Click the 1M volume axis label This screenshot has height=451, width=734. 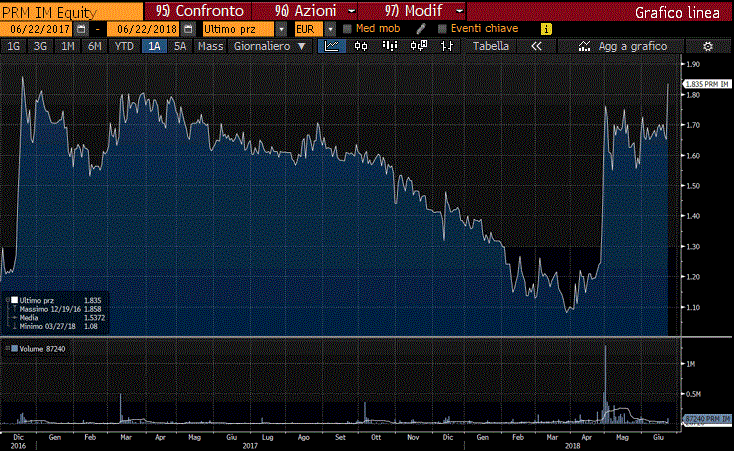pos(691,364)
